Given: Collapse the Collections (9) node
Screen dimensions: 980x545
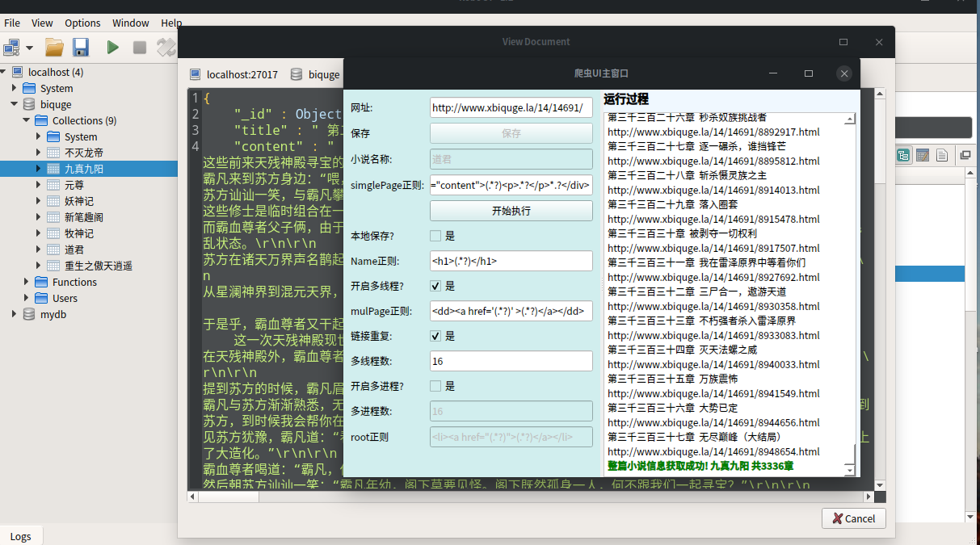Looking at the screenshot, I should (x=27, y=120).
